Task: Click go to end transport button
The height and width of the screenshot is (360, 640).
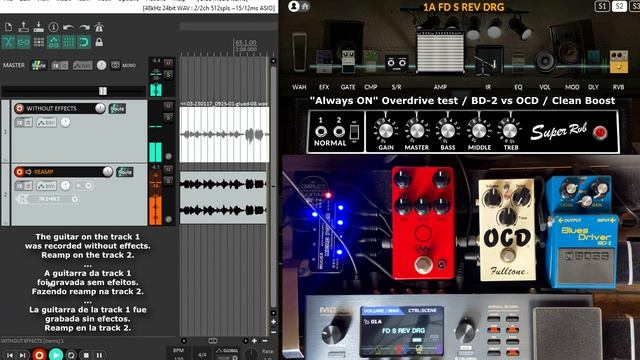Action: pos(23,355)
